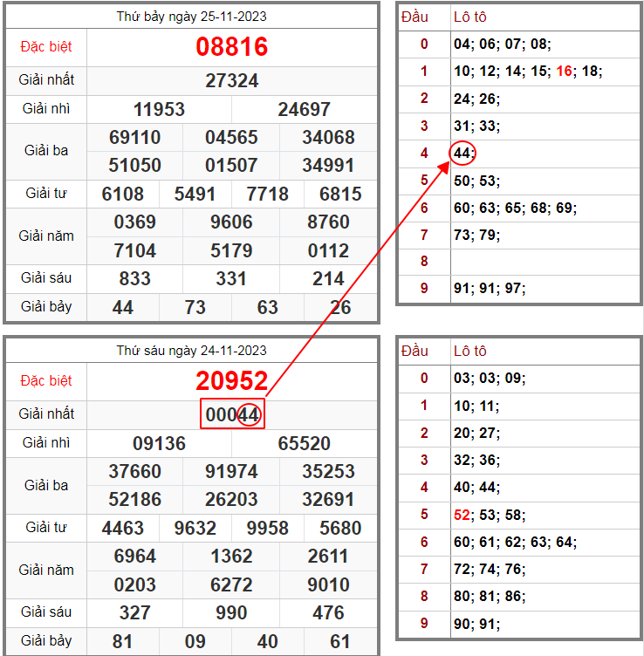Click the Giải nhất number 27324

coord(231,81)
